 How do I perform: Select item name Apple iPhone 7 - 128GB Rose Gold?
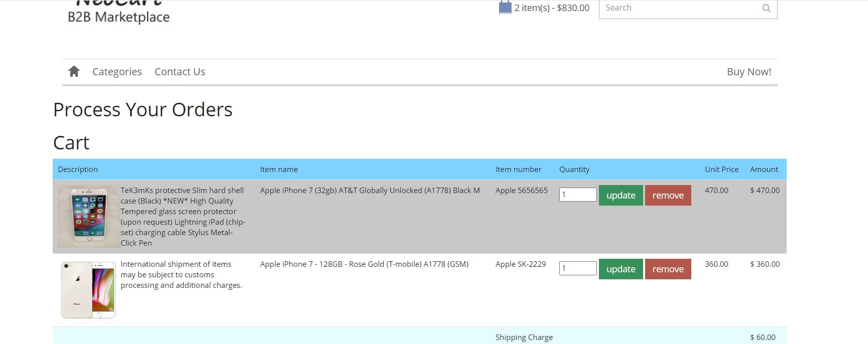pos(364,264)
